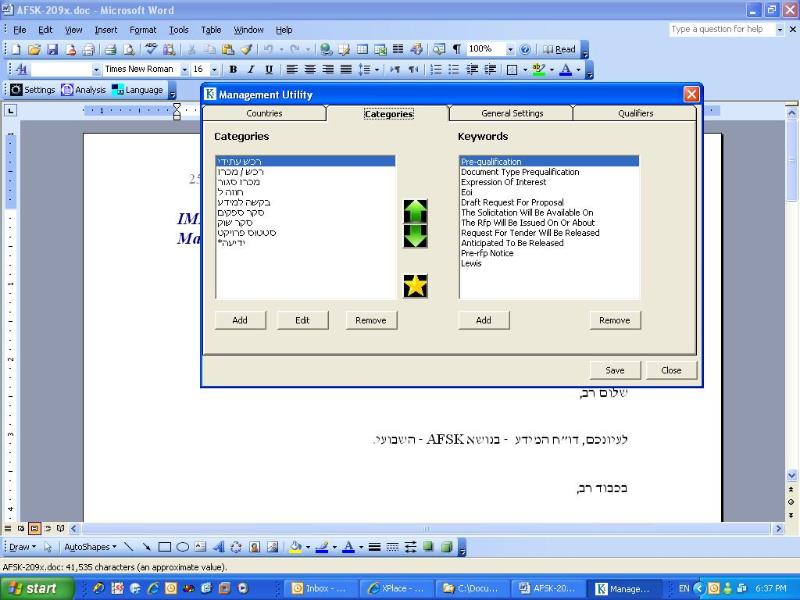Open the zoom percentage dropdown arrow

(x=510, y=49)
